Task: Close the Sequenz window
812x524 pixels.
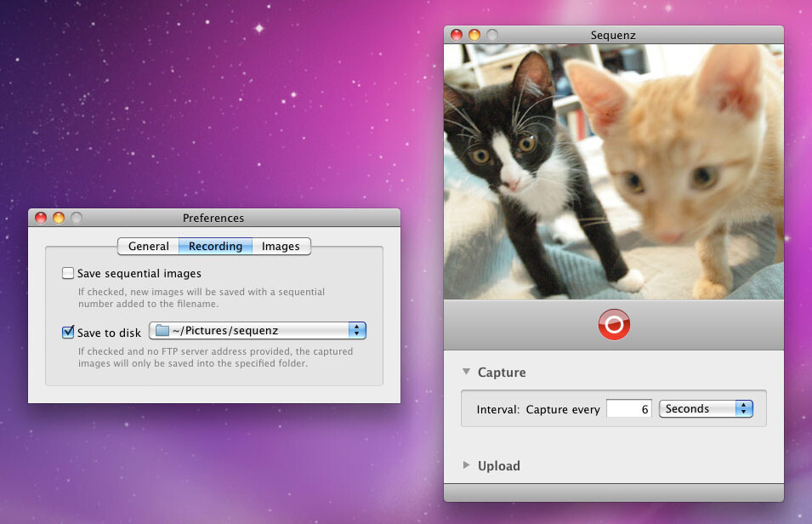Action: [x=457, y=35]
